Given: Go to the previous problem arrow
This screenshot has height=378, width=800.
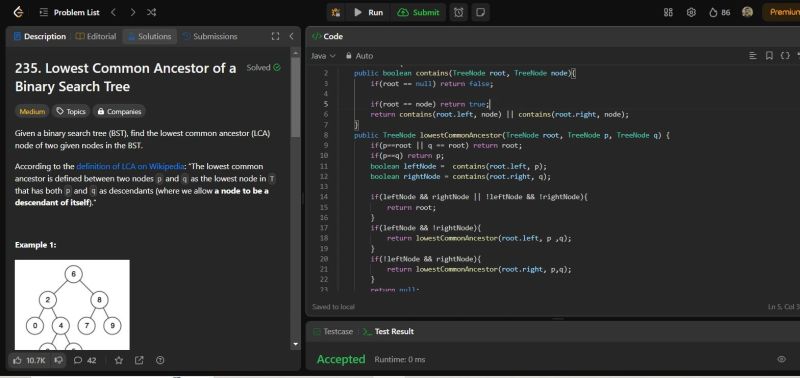Looking at the screenshot, I should [x=113, y=12].
